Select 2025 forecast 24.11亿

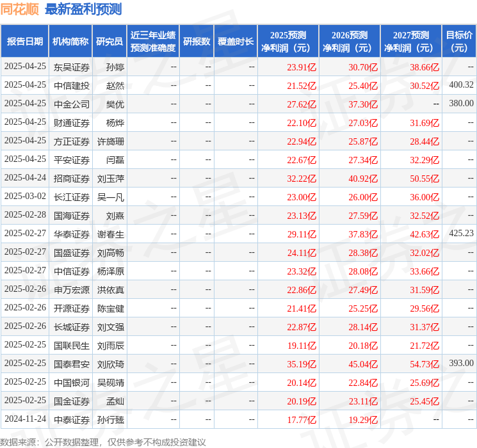tap(302, 253)
